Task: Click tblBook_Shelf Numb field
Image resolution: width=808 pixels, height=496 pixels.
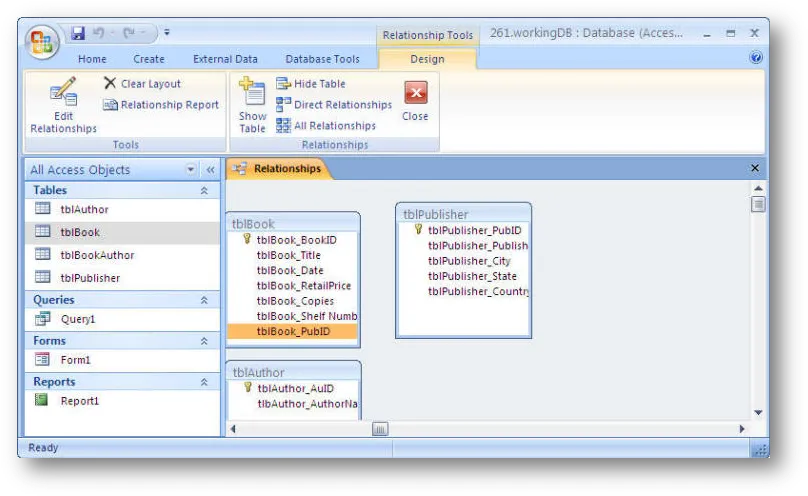Action: pos(293,316)
